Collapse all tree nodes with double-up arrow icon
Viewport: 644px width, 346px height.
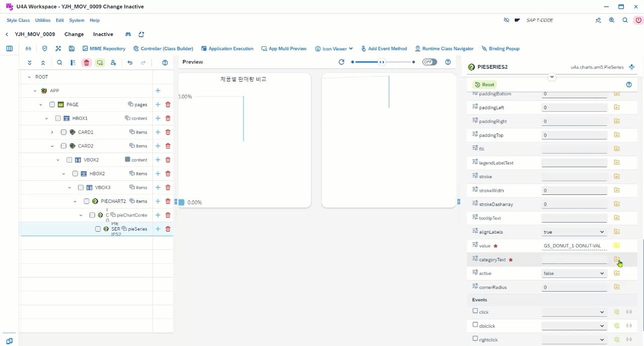[43, 62]
